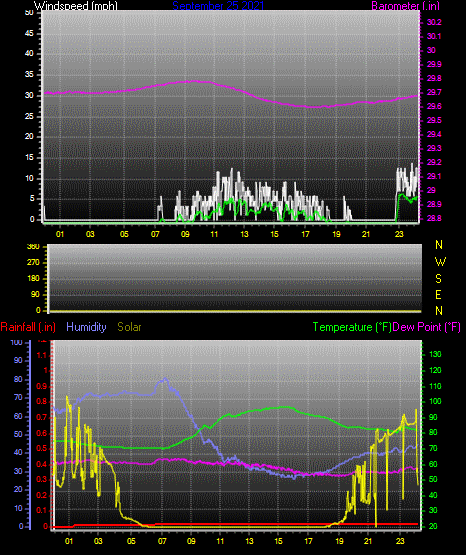Click the 25 mark on windspeed axis

point(29,116)
